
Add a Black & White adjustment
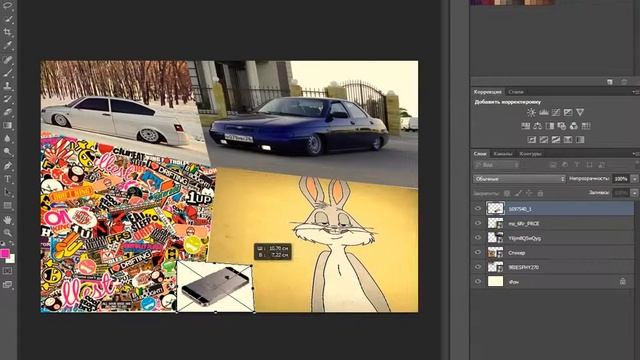550,126
